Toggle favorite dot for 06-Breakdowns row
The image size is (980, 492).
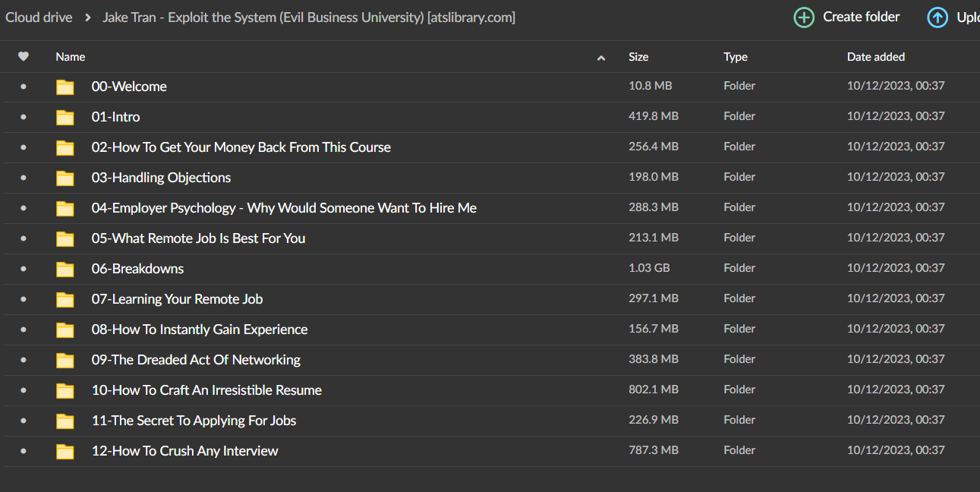pos(24,270)
